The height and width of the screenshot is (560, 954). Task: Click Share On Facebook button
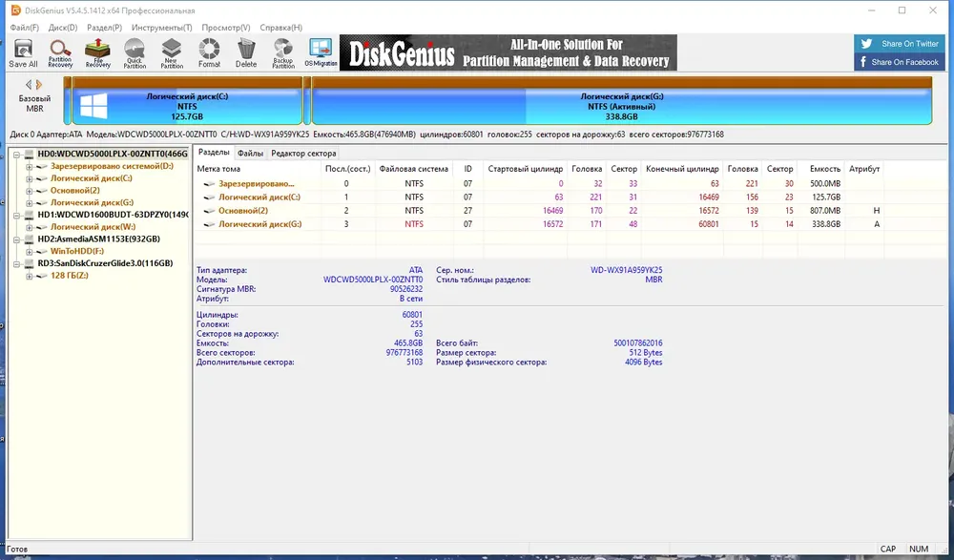(x=900, y=61)
